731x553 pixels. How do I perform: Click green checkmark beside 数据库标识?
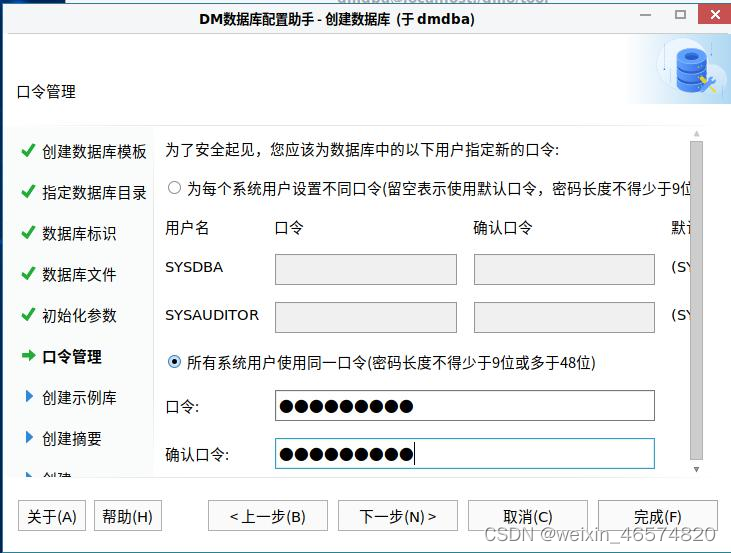(x=28, y=232)
